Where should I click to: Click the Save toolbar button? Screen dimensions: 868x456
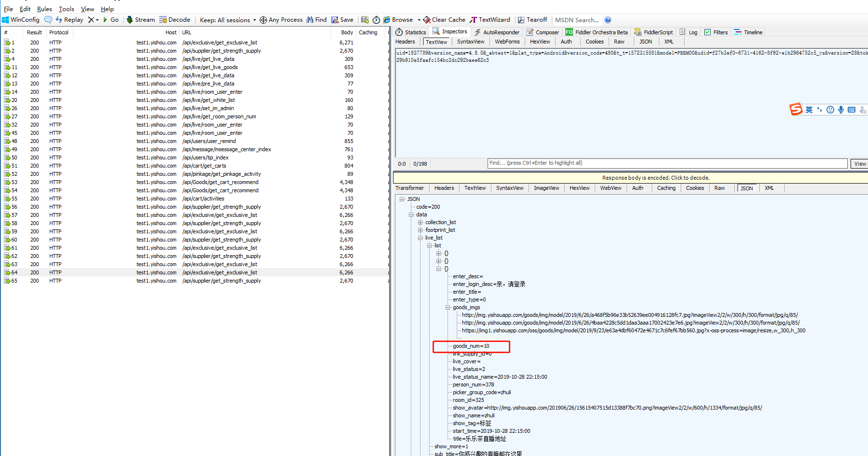click(x=342, y=20)
